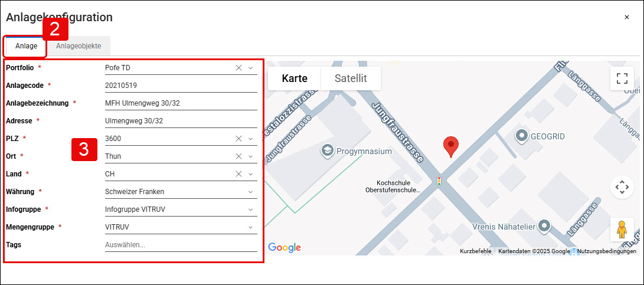Select the Anlage tab
The image size is (644, 285).
pos(27,46)
